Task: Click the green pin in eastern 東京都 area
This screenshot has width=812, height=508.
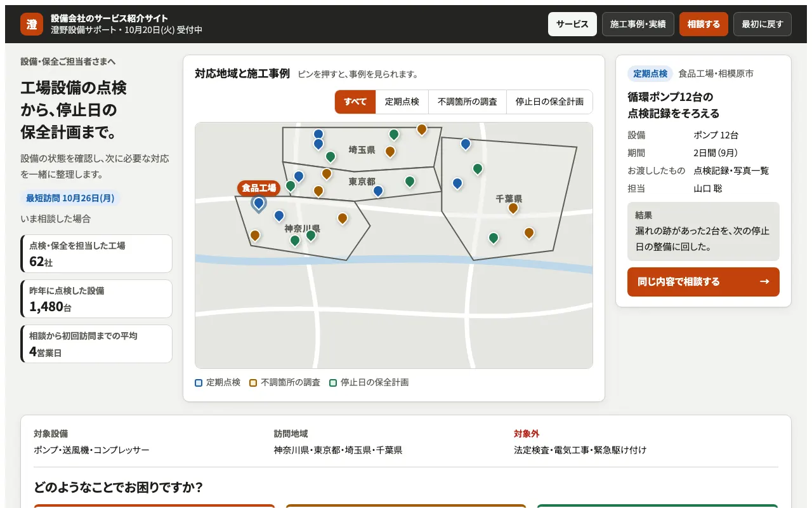Action: tap(410, 182)
